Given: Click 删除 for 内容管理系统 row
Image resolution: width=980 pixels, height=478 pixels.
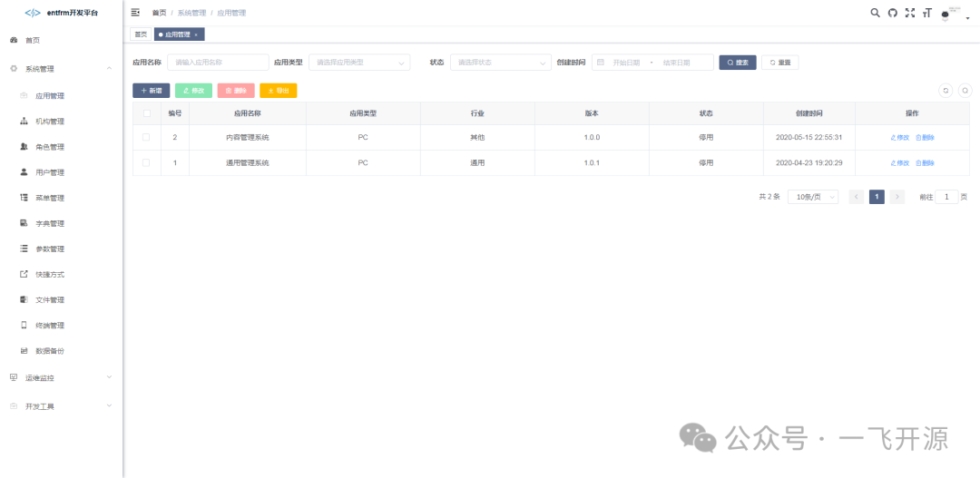Looking at the screenshot, I should click(925, 138).
